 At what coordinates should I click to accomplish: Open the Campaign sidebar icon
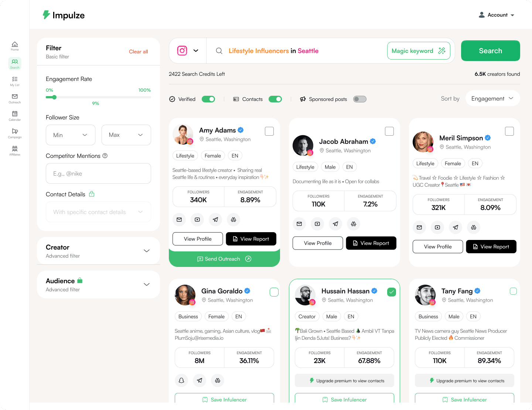15,133
